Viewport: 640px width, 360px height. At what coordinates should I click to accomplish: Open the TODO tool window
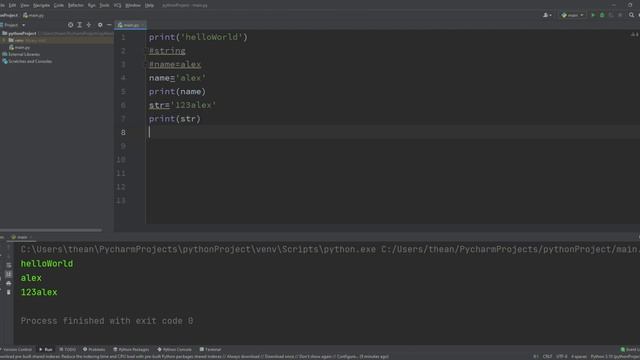point(68,349)
